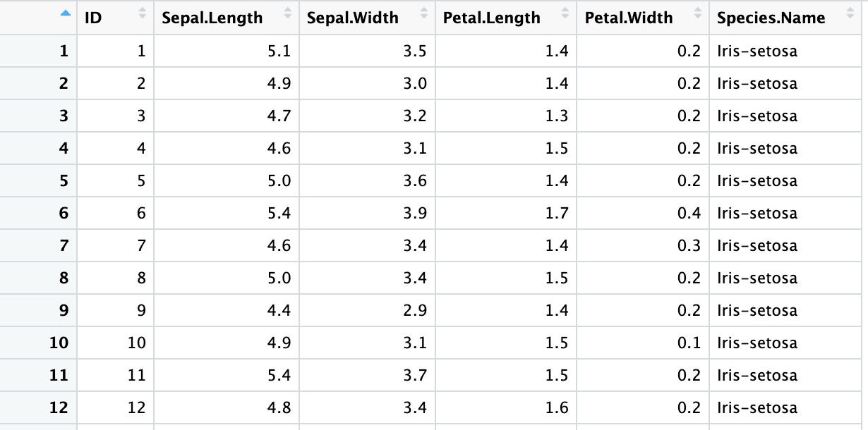The image size is (868, 430).
Task: Select row number 6 label
Action: coord(64,213)
